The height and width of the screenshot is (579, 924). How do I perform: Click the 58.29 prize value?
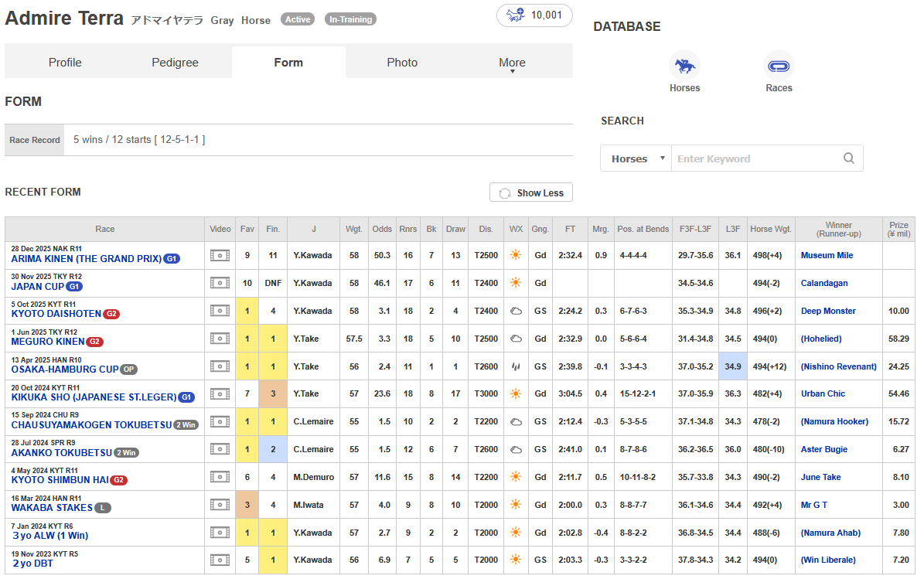pos(898,339)
